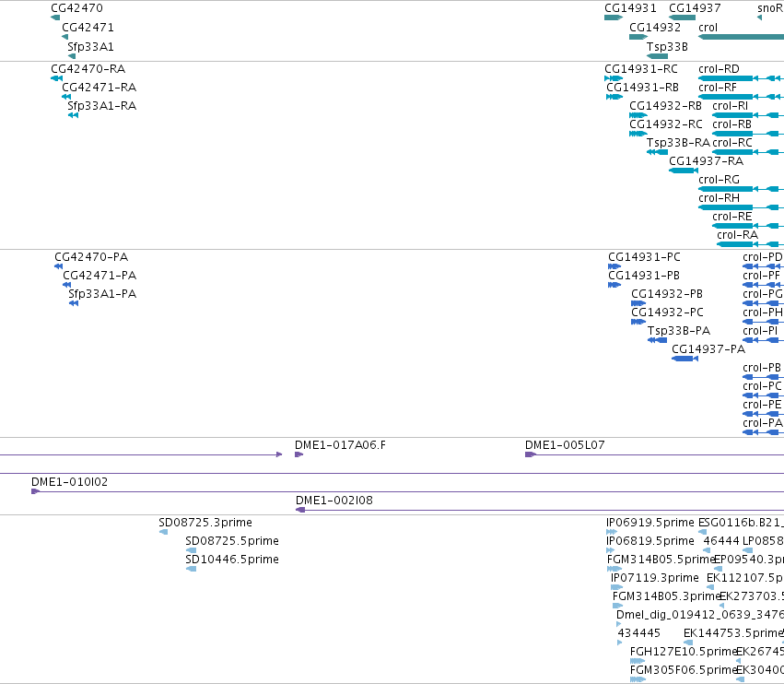784x684 pixels.
Task: Click the crol-PD protein label
Action: 763,257
